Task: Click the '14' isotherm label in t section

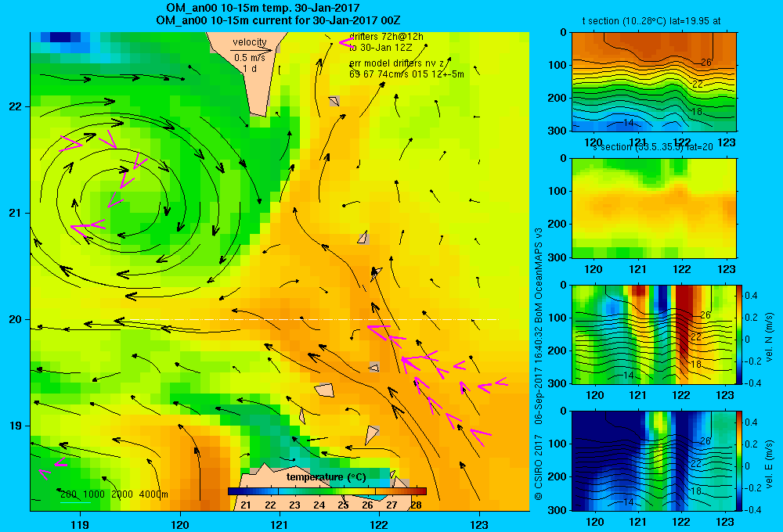Action: tap(629, 122)
